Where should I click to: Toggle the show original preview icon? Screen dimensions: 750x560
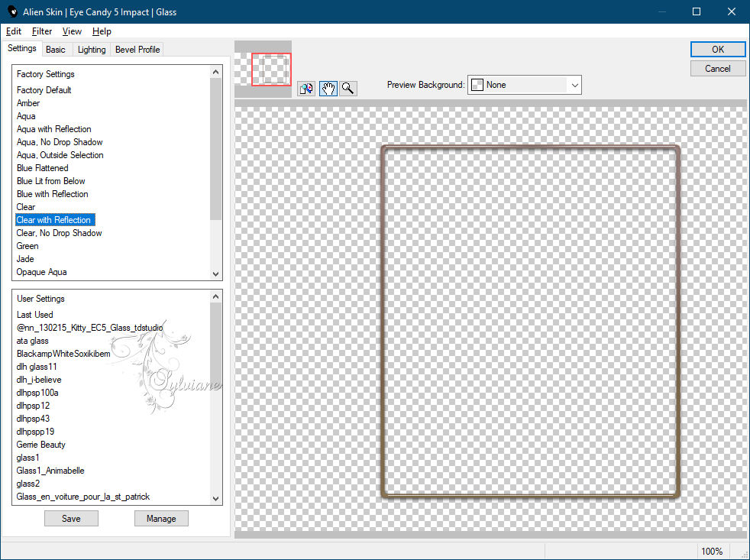click(306, 89)
